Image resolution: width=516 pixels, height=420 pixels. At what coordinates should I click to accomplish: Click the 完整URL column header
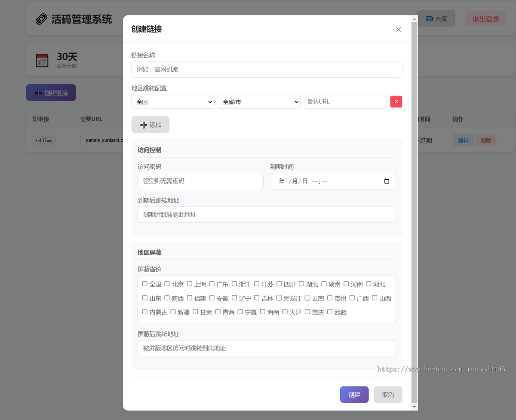(x=91, y=119)
